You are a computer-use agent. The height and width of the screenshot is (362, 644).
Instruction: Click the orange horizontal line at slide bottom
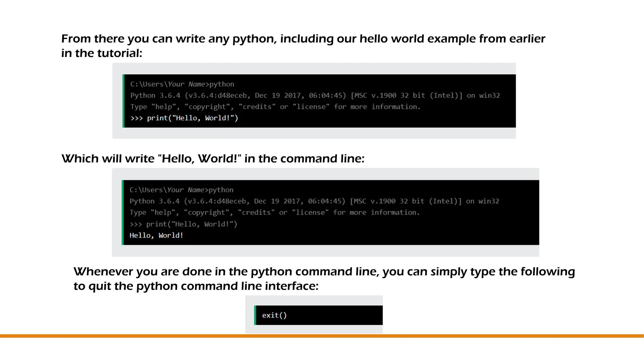(322, 336)
